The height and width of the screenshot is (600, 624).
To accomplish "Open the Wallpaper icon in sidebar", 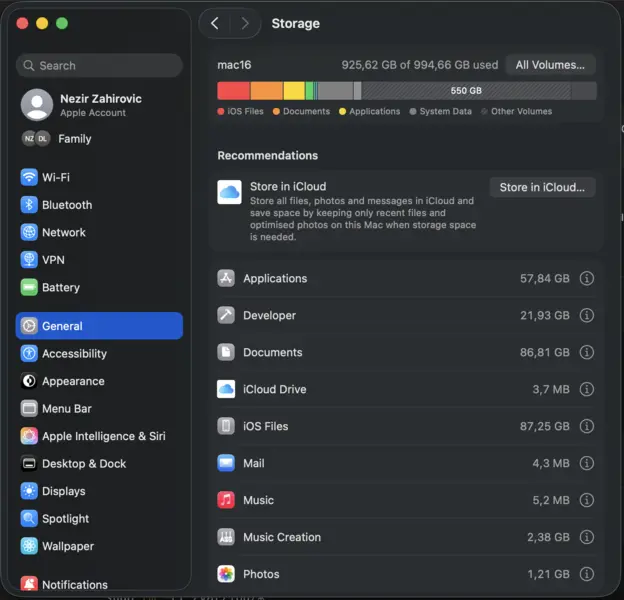I will point(29,546).
